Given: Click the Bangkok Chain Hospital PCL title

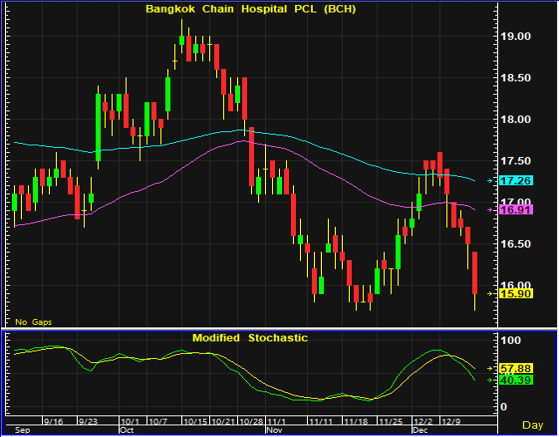Looking at the screenshot, I should point(251,9).
